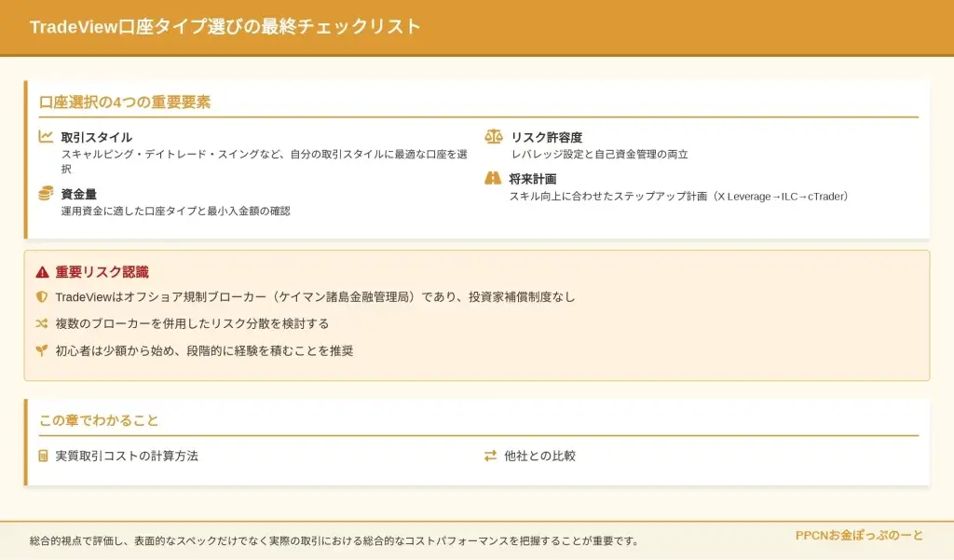This screenshot has height=560, width=954.
Task: Click the seedling icon beside 初心者は少額から
Action: point(42,351)
